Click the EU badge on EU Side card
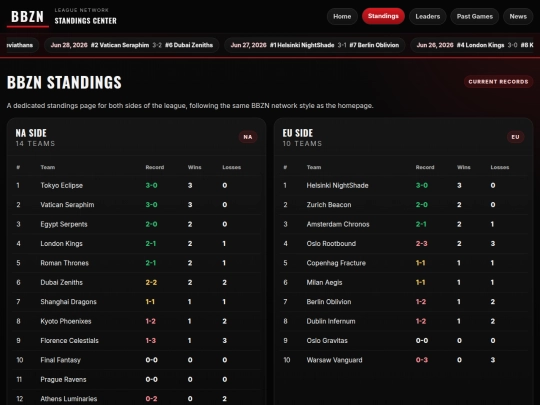This screenshot has width=540, height=405. pos(515,137)
